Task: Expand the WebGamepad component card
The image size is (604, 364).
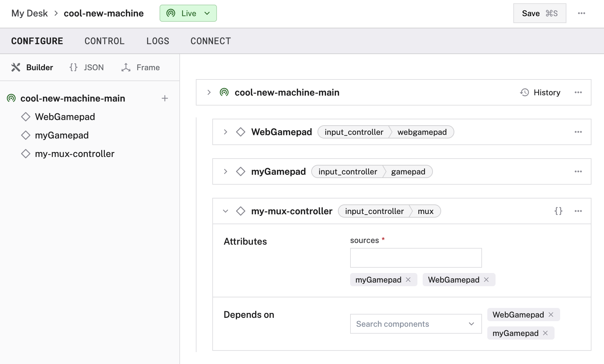Action: (226, 132)
